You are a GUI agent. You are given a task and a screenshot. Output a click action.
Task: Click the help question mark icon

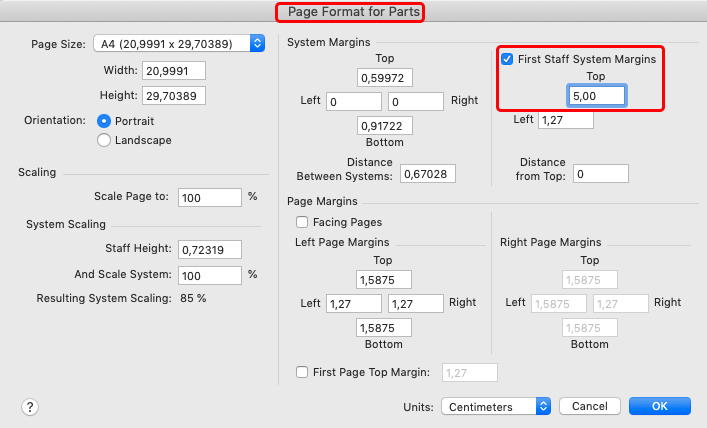coord(30,406)
